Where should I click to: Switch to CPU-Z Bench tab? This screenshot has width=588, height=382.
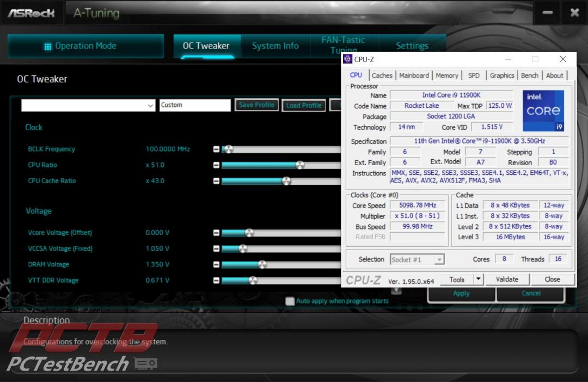tap(530, 75)
